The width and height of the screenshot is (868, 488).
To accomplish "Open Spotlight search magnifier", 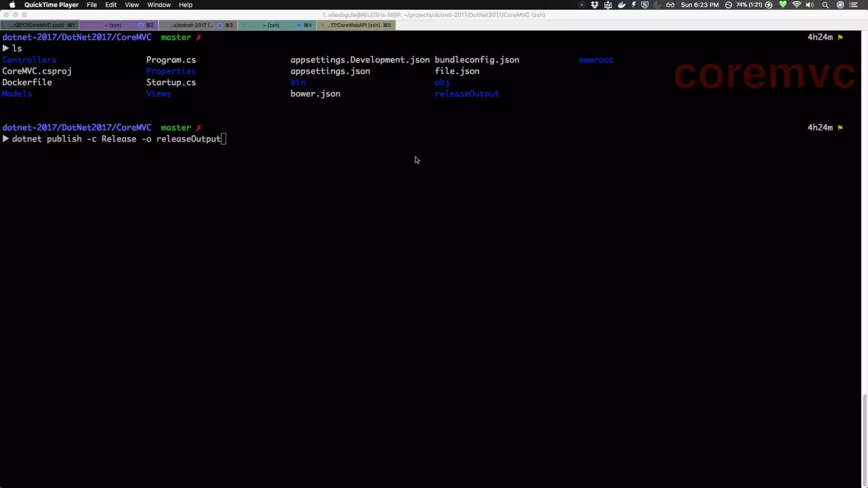I will 825,5.
